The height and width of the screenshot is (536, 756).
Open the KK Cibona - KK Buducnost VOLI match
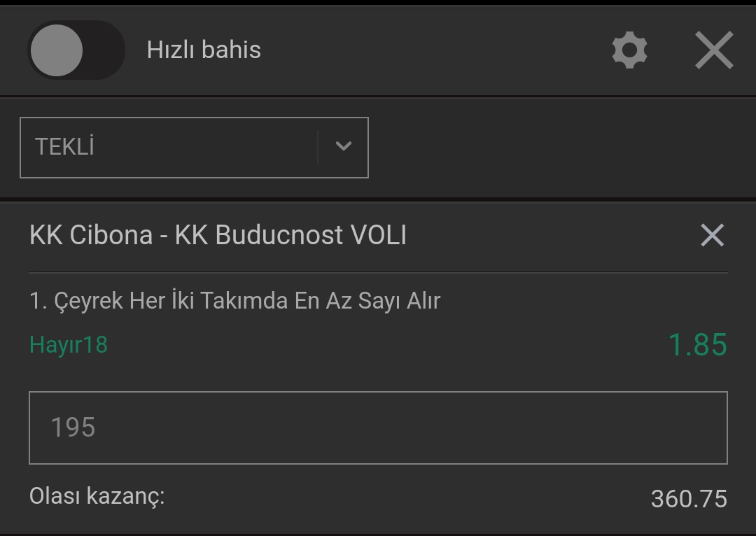[218, 235]
